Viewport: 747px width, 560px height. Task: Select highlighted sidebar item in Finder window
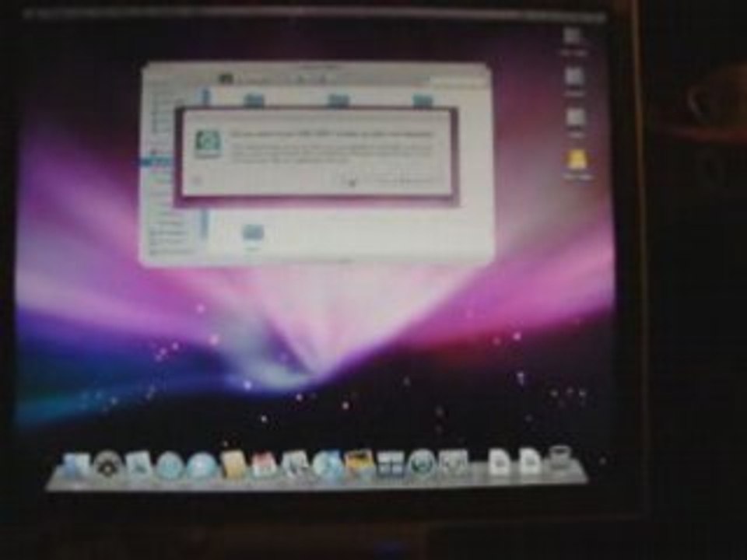click(x=157, y=163)
